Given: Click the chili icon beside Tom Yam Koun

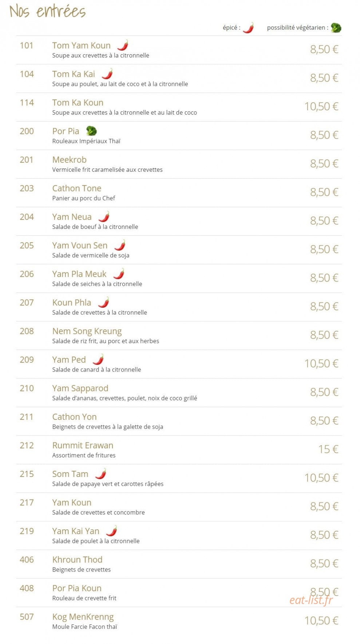Looking at the screenshot, I should 123,45.
